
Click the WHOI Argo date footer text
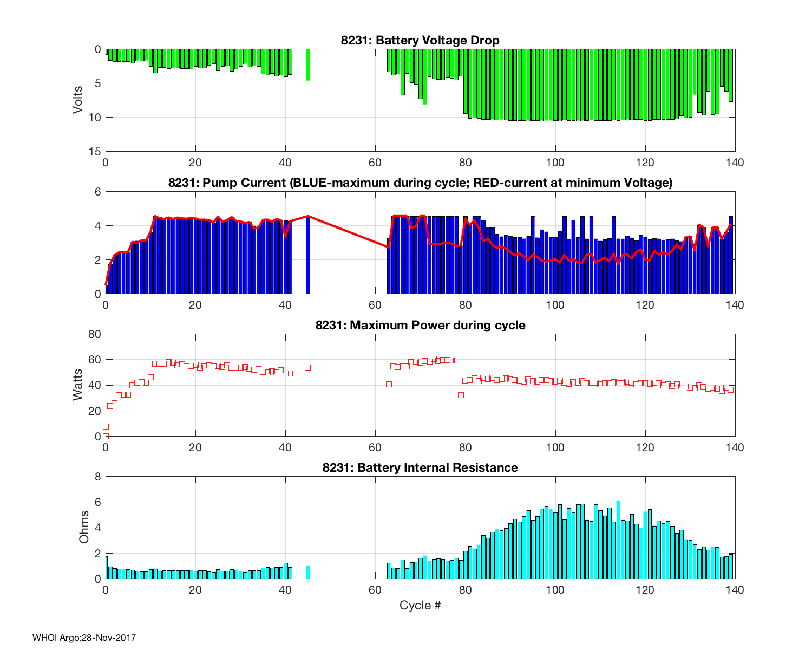(x=84, y=638)
